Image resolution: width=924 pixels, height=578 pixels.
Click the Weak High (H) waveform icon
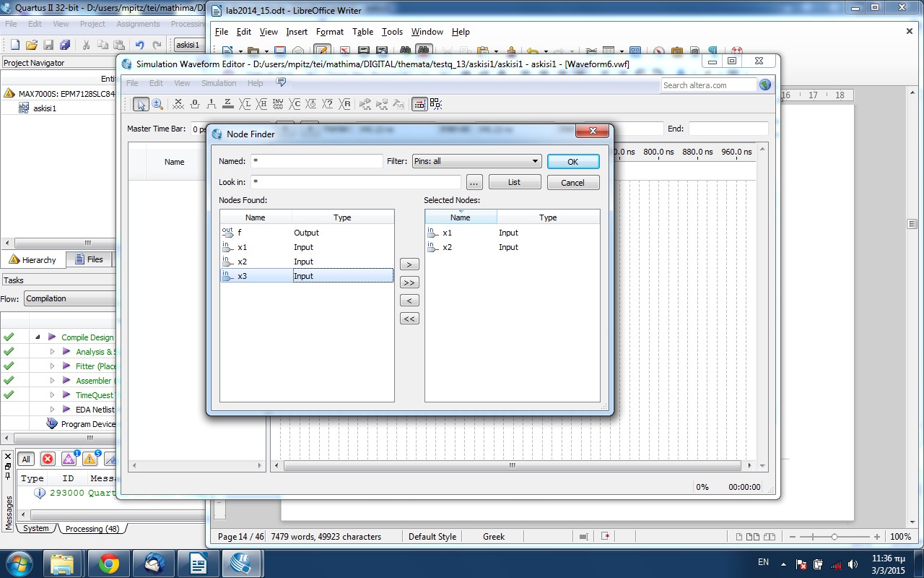261,104
